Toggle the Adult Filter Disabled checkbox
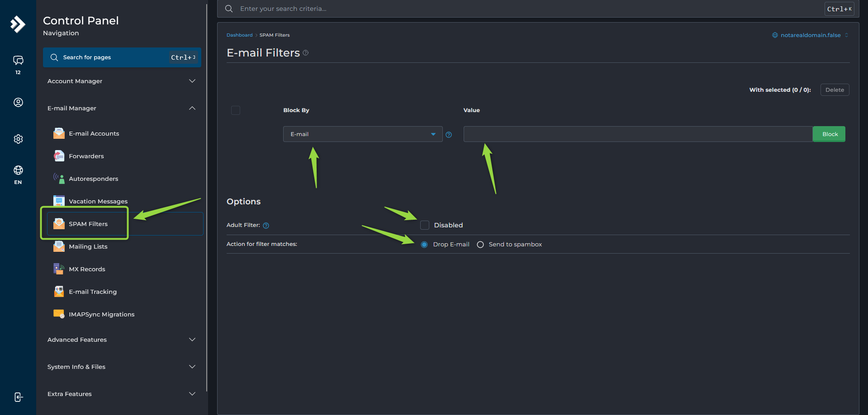This screenshot has width=868, height=415. [x=425, y=225]
